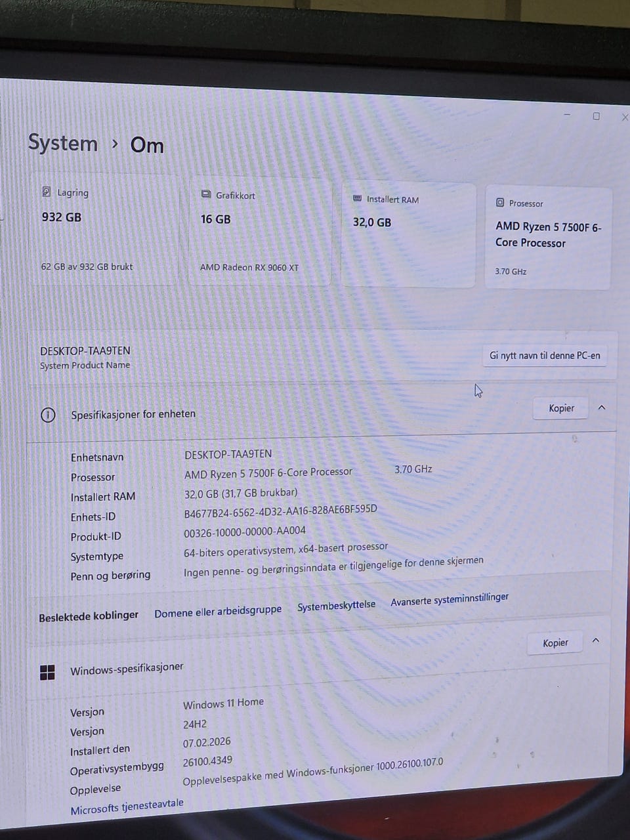Image resolution: width=630 pixels, height=840 pixels.
Task: Open the 932 GB Lagring card
Action: (x=105, y=230)
